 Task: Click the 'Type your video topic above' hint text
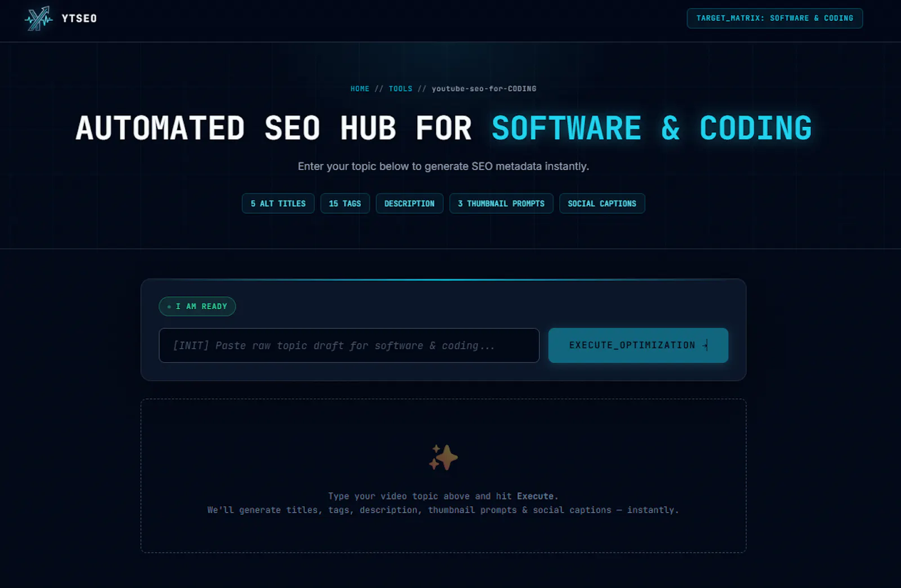point(443,496)
